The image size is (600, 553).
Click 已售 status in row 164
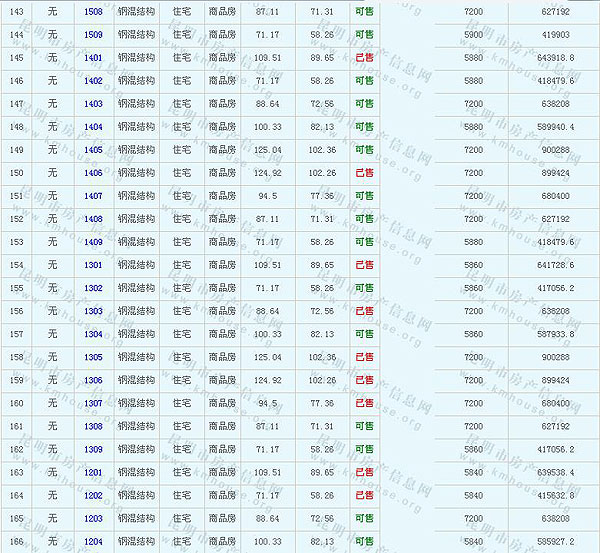(x=364, y=494)
